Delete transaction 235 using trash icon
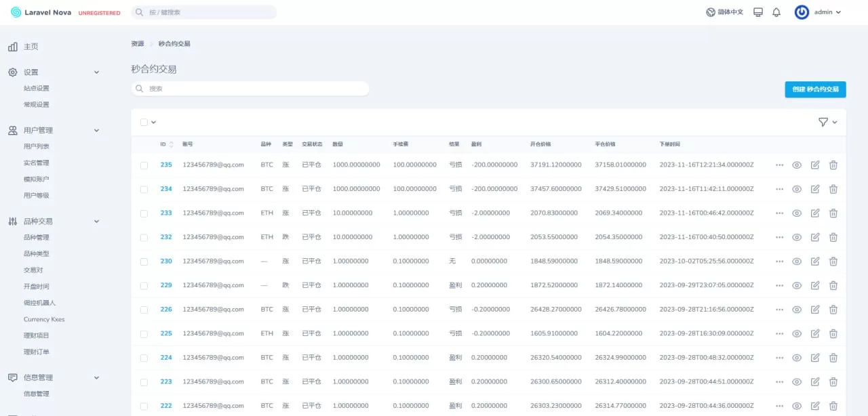 tap(833, 165)
